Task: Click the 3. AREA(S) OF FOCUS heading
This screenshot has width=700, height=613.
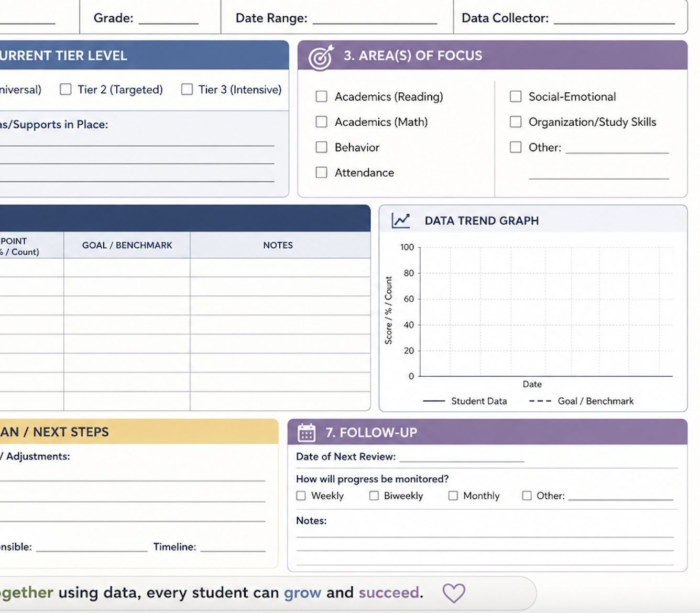Action: click(x=413, y=56)
